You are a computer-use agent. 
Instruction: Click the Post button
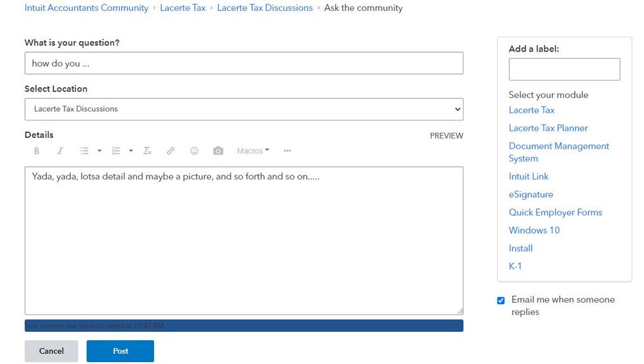click(x=121, y=351)
